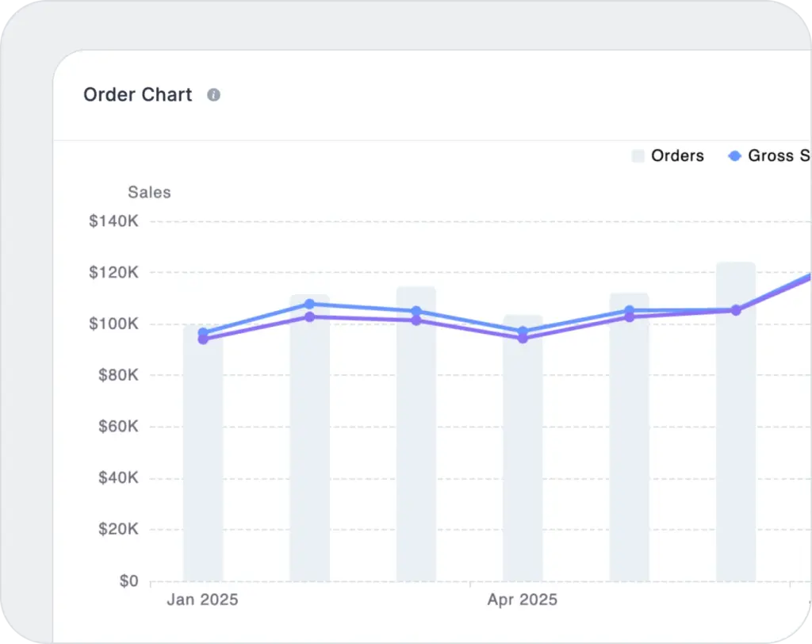Select the January 2025 blue data point
812x644 pixels.
(203, 332)
